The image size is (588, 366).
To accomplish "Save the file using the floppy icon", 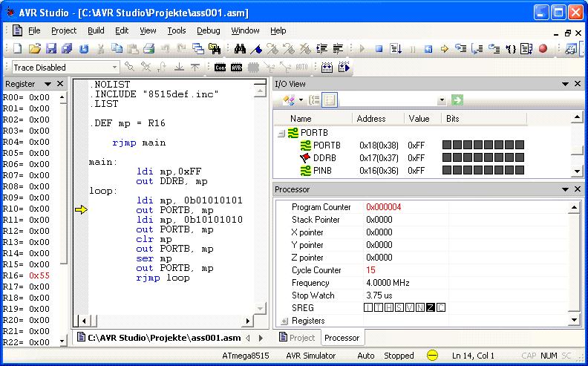I will tap(51, 48).
